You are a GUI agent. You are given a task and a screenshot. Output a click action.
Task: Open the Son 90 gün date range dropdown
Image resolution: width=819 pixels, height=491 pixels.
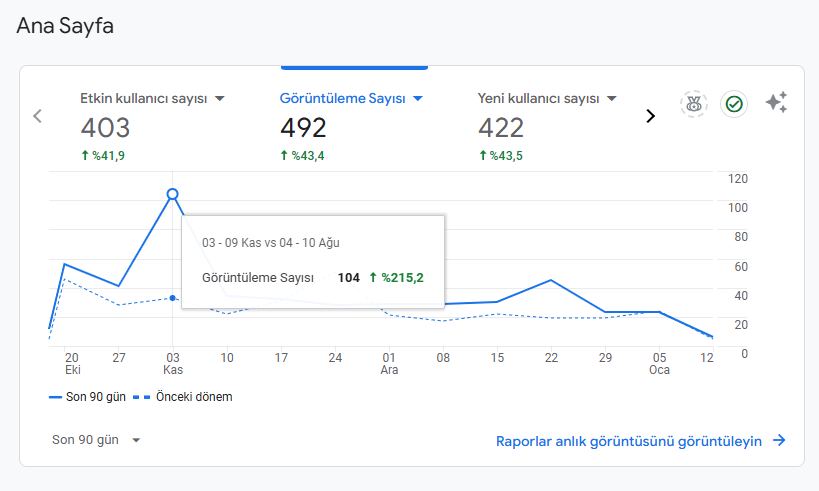click(x=96, y=440)
